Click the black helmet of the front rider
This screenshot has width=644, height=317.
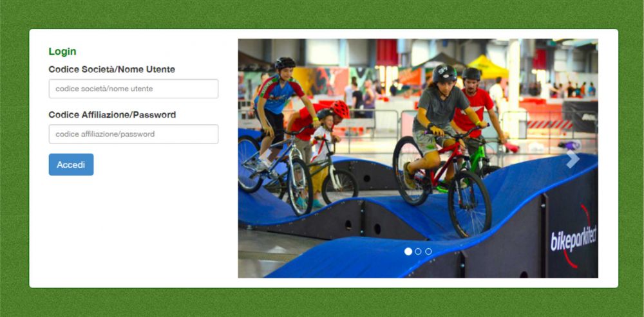(444, 73)
